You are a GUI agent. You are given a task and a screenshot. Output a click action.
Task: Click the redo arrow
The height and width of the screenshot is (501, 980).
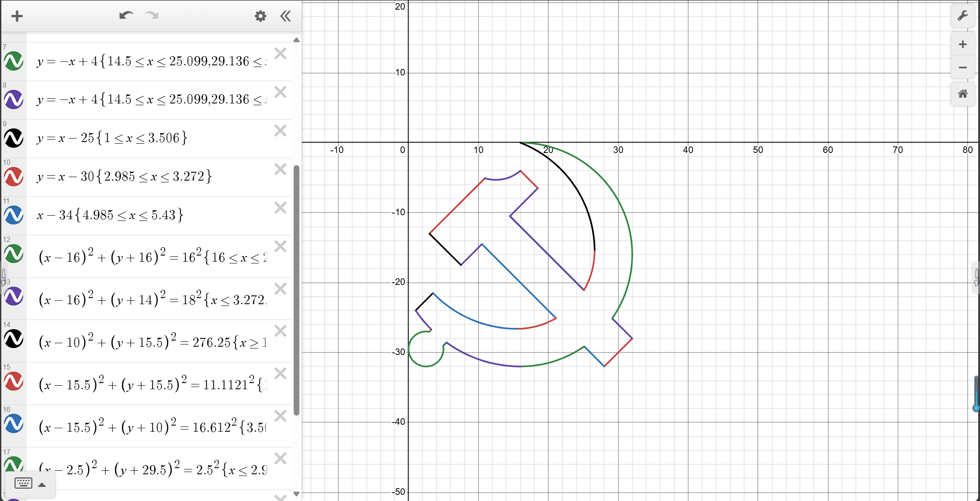tap(152, 16)
